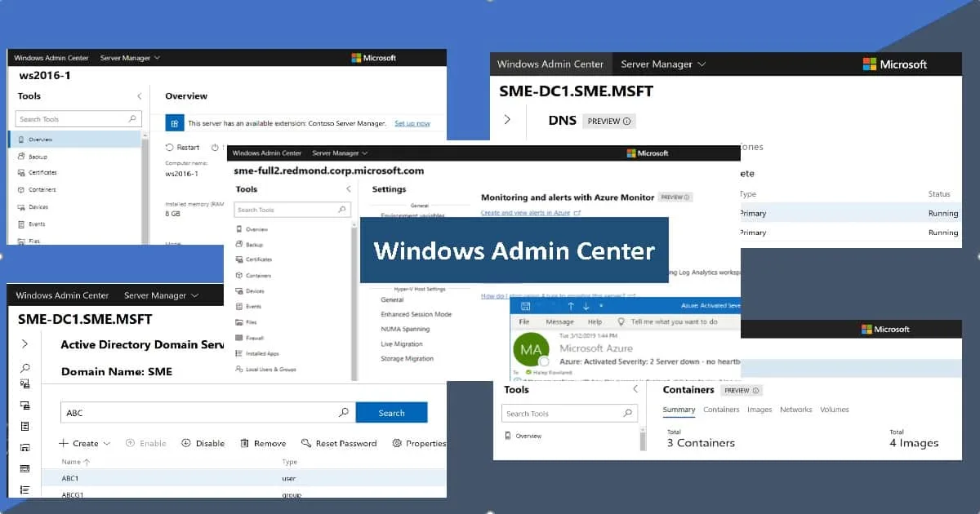Open Properties via the gear icon

397,443
